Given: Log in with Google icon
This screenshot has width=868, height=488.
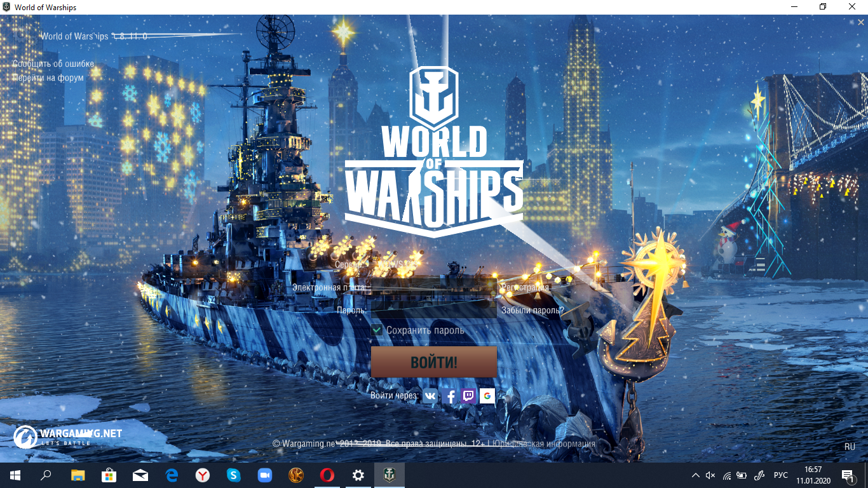Looking at the screenshot, I should tap(487, 396).
